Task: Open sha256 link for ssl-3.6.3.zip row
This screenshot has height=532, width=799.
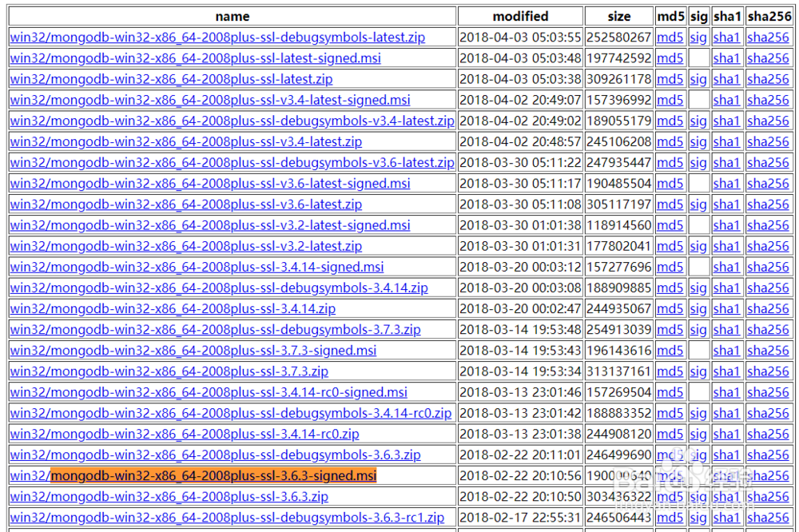Action: click(768, 497)
